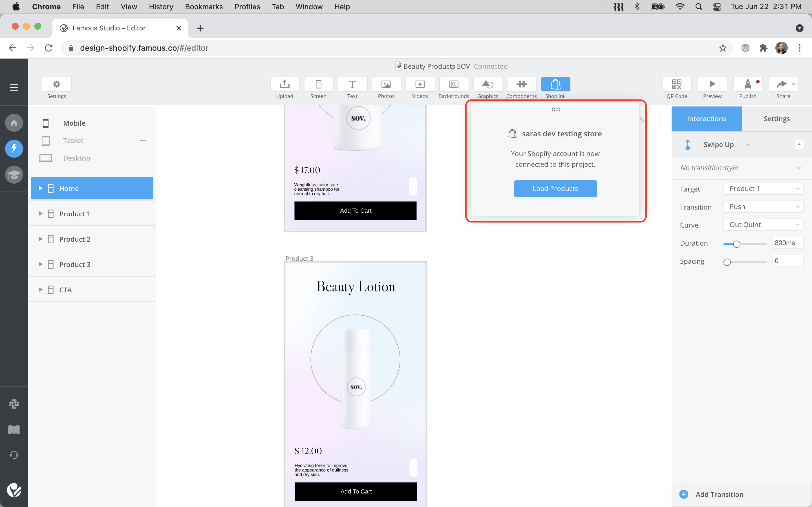Open the QR Code generator

676,84
